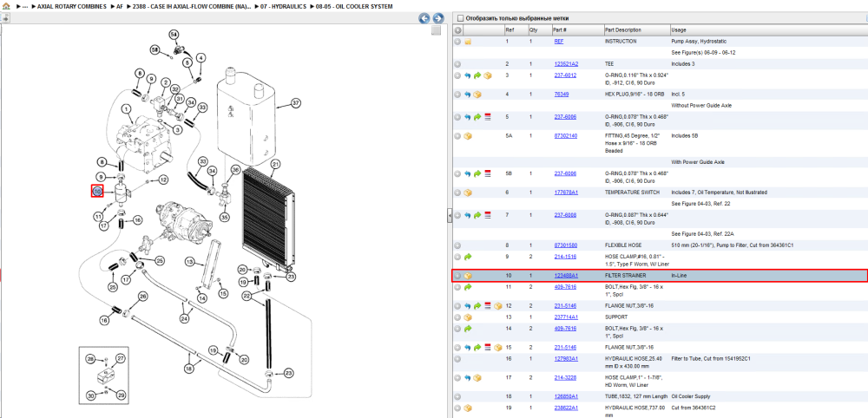Collapse the parts list with the splitter arrow
Screen dimensions: 868x418
[x=449, y=216]
